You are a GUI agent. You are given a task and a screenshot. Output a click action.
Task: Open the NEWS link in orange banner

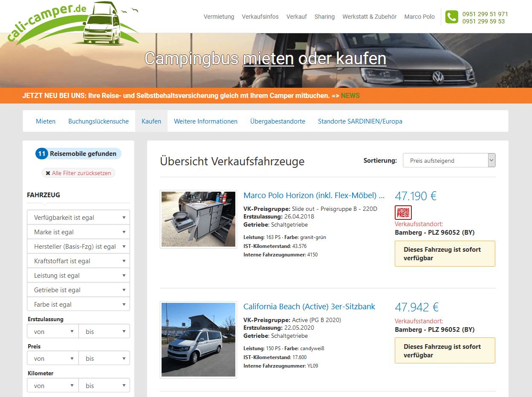(350, 95)
